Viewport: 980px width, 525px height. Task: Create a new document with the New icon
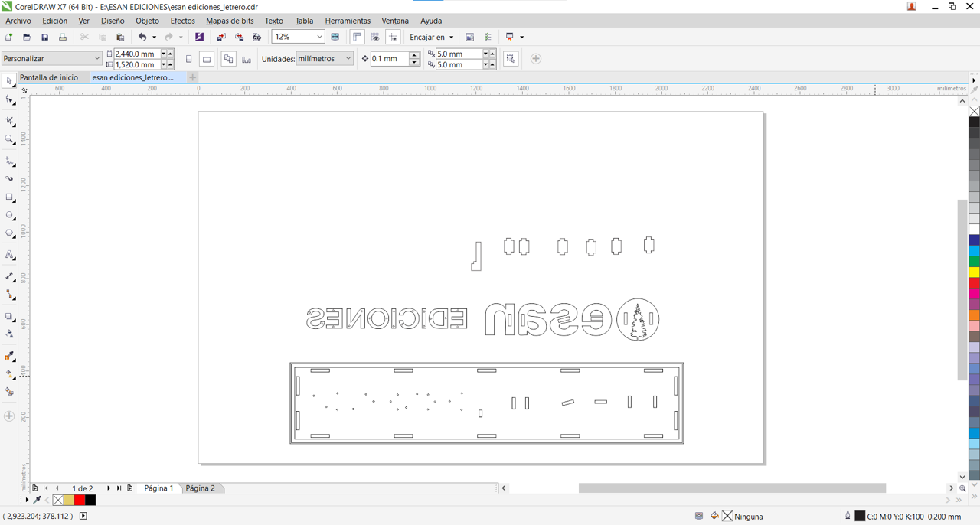pyautogui.click(x=8, y=37)
